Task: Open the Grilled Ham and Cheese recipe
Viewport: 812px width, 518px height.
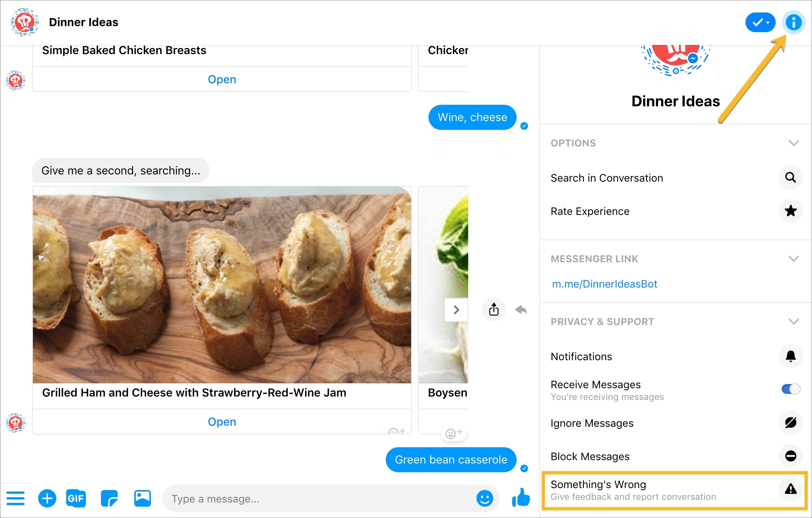Action: click(x=221, y=422)
